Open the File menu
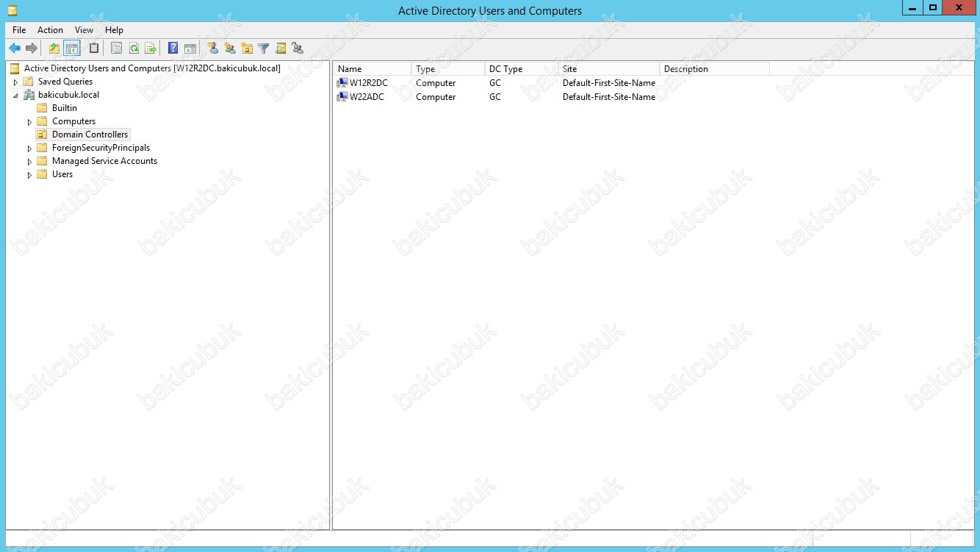Screen dimensions: 980x552 pyautogui.click(x=19, y=30)
